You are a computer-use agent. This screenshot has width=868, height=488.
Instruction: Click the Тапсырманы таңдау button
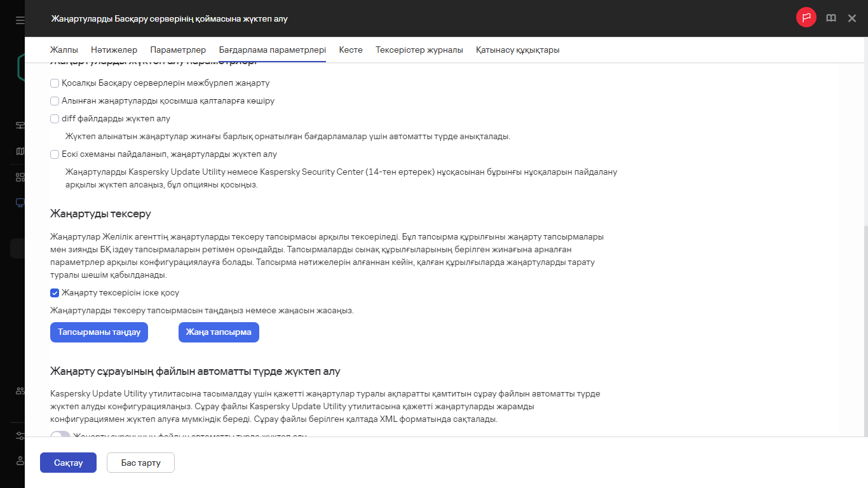point(98,332)
